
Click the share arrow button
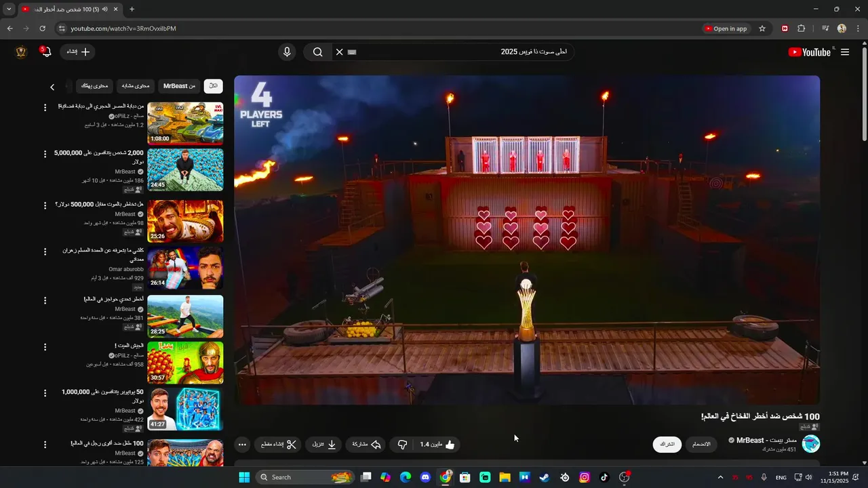tap(367, 445)
